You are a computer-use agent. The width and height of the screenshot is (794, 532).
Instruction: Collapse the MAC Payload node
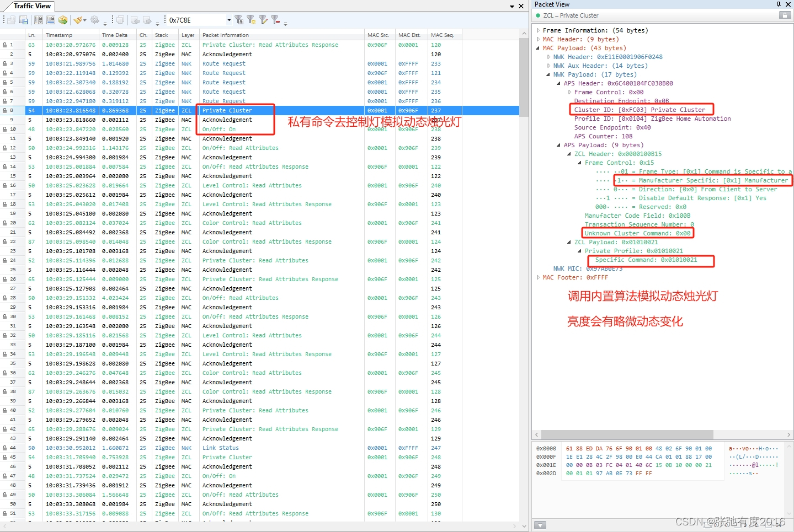pos(538,48)
